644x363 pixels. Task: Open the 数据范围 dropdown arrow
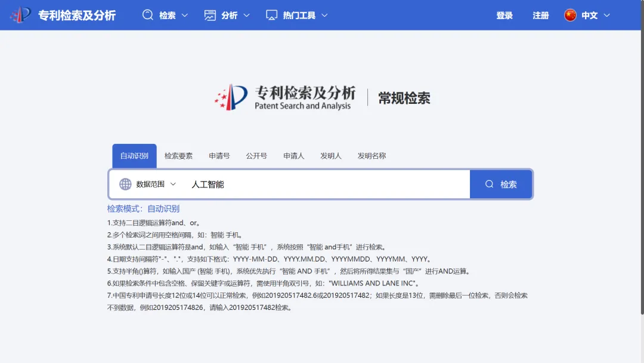coord(173,184)
